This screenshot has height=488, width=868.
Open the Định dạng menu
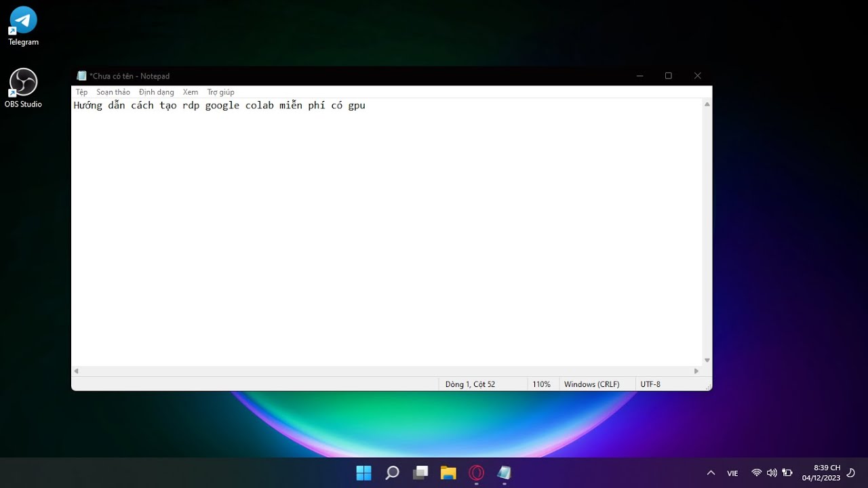(x=157, y=92)
